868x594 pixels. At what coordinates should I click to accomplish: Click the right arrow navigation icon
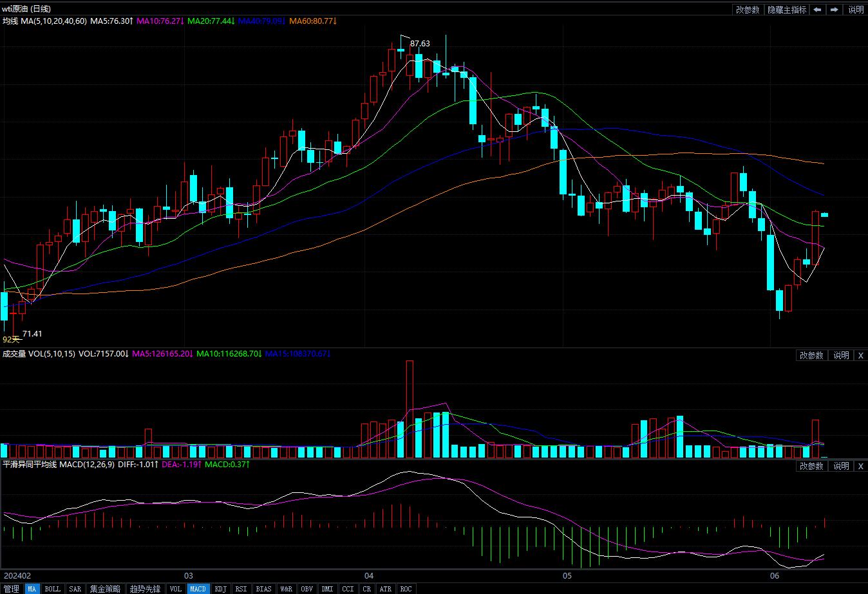click(835, 10)
